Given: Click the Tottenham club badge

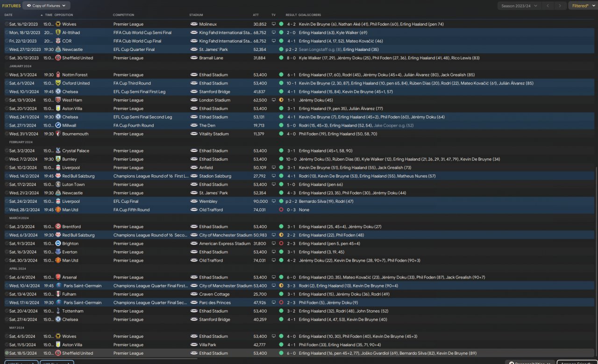Looking at the screenshot, I should pos(58,311).
